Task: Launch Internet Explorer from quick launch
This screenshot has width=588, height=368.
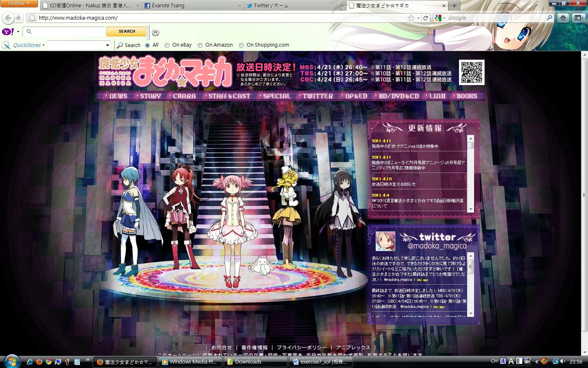Action: pos(30,361)
